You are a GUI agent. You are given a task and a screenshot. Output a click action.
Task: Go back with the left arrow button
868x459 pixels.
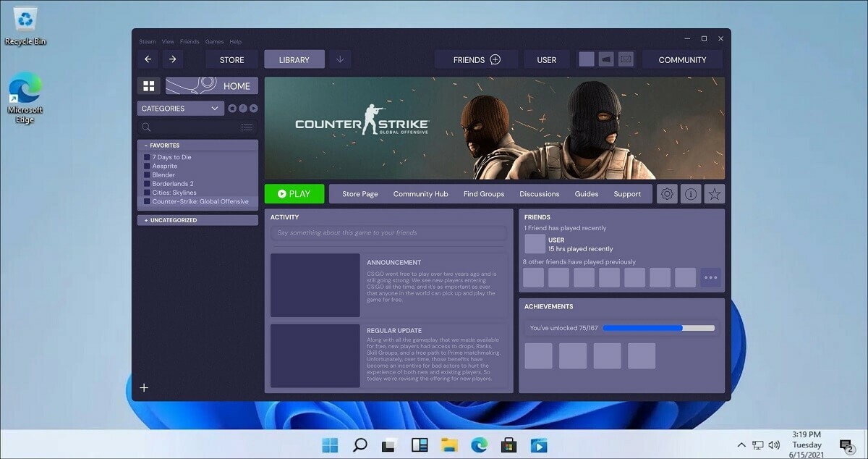click(148, 59)
